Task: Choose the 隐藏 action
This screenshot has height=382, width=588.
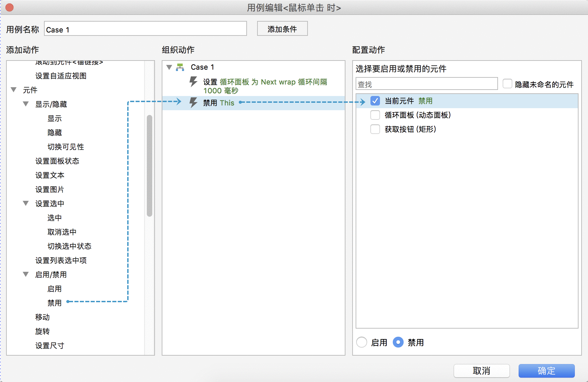Action: (54, 133)
